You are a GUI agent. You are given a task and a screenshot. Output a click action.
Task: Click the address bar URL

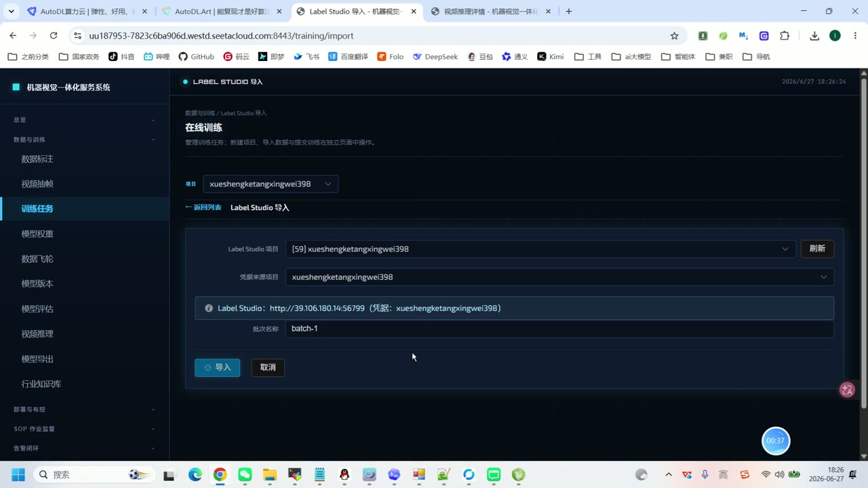click(221, 36)
